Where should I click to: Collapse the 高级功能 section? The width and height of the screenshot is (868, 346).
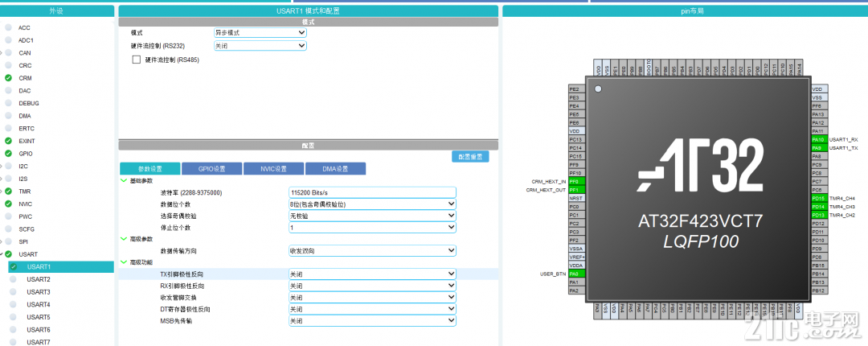124,262
